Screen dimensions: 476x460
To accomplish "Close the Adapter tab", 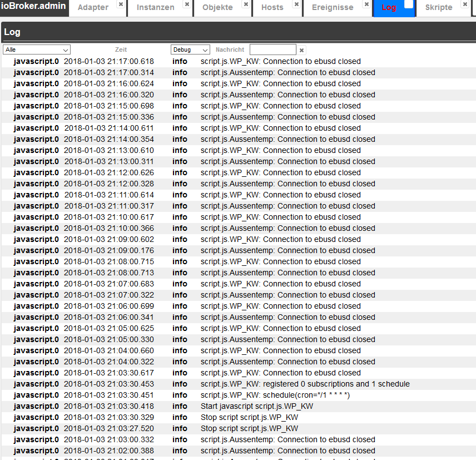I will pyautogui.click(x=121, y=4).
